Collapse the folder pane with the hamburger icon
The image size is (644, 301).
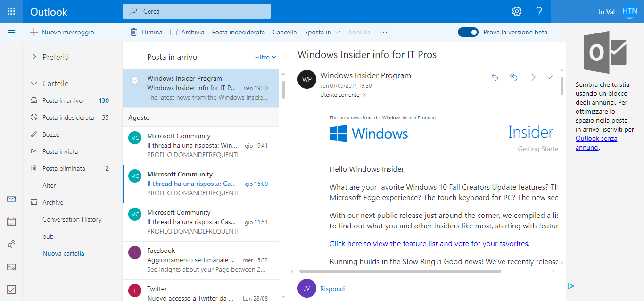point(11,32)
